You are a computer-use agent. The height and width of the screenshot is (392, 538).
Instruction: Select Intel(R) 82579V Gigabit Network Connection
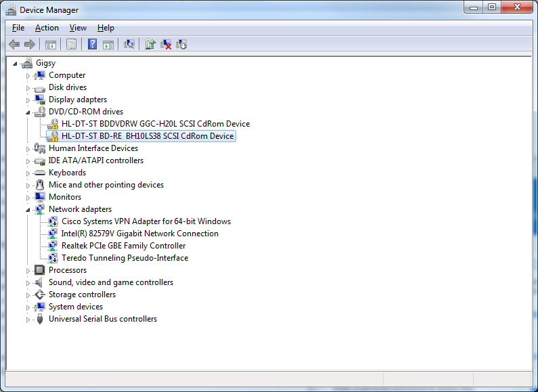tap(139, 234)
